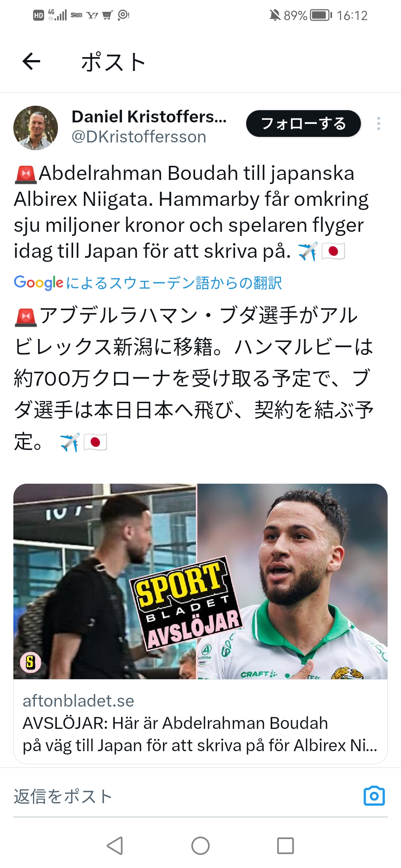401x868 pixels.
Task: Open the Sportbladet article preview image
Action: point(200,581)
